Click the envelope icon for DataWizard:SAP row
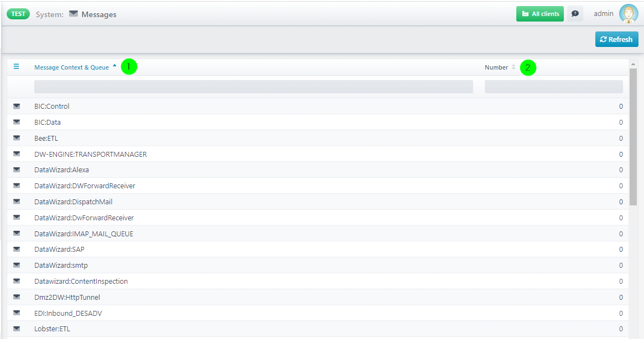The width and height of the screenshot is (644, 339). tap(17, 250)
